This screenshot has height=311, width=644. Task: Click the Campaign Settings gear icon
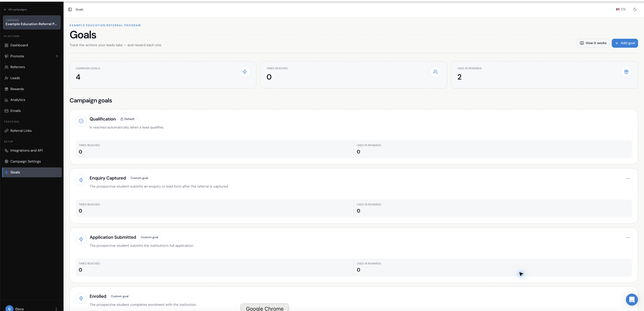pos(7,161)
